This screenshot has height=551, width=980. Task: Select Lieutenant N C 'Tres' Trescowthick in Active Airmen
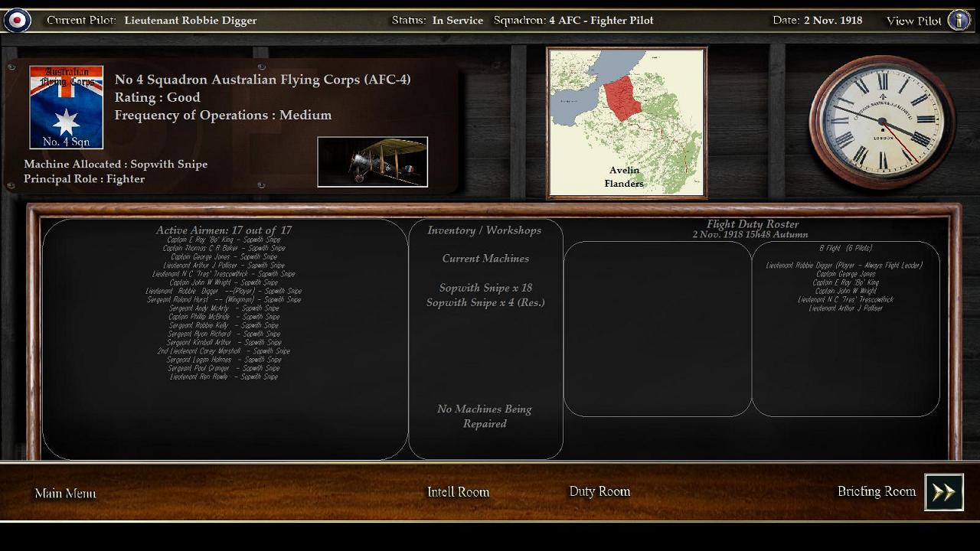(224, 274)
